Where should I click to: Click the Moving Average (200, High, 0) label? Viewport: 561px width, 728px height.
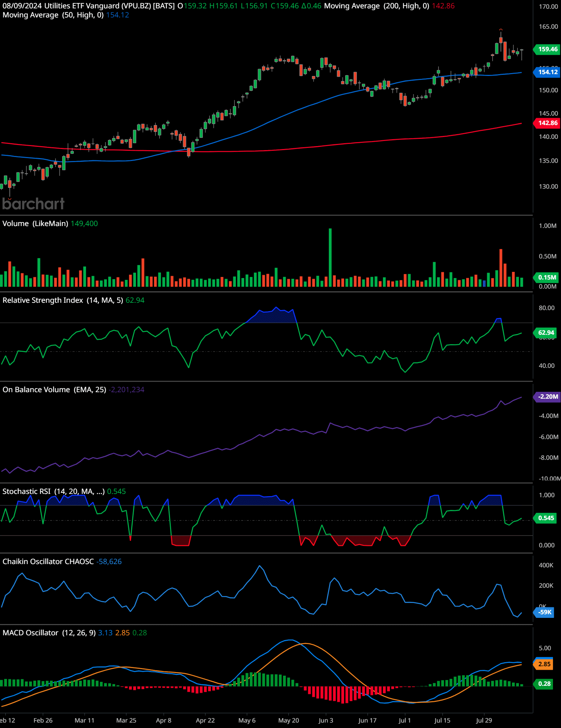(376, 6)
